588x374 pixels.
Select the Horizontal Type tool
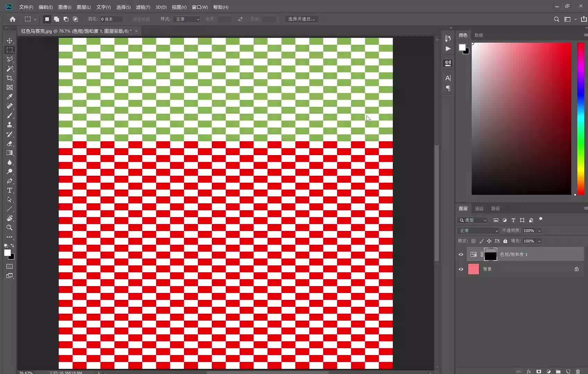click(9, 190)
